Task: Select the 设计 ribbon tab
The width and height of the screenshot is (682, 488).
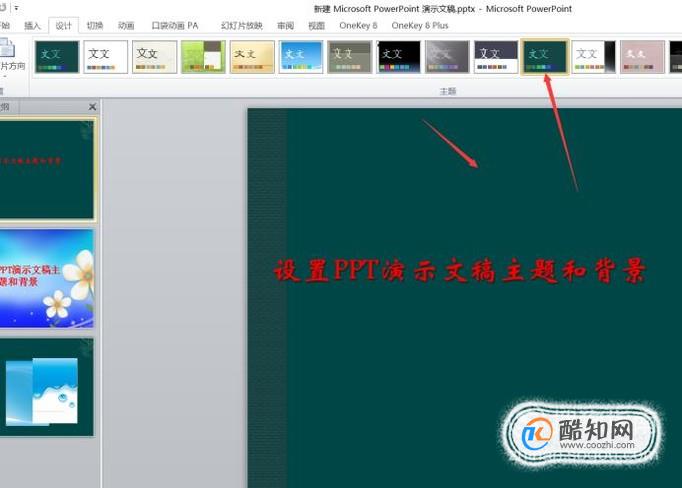Action: click(x=64, y=26)
